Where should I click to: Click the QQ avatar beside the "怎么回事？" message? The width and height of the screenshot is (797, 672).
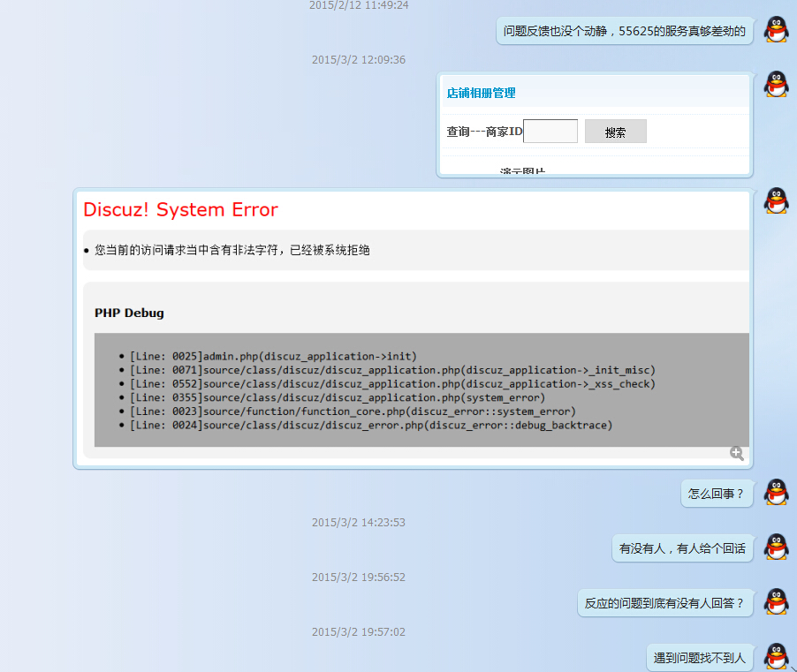775,493
